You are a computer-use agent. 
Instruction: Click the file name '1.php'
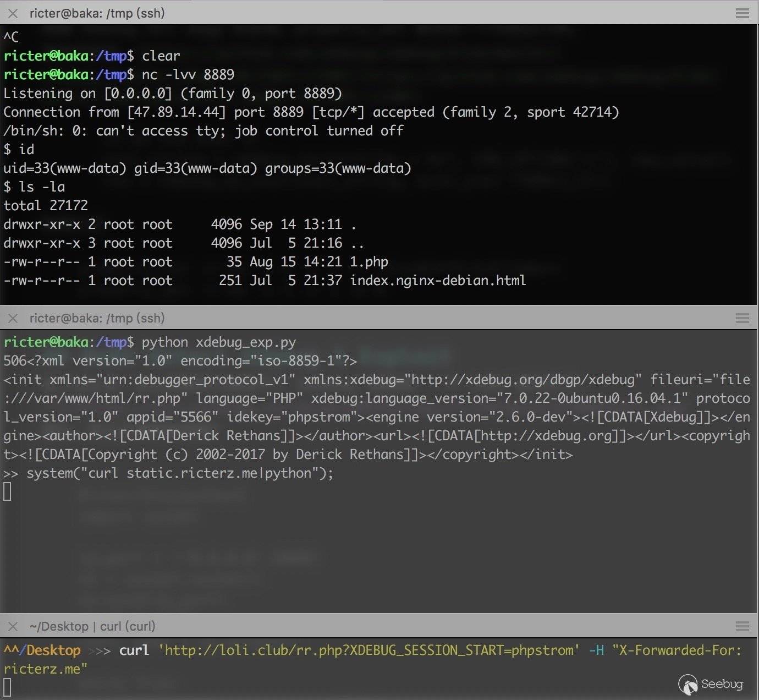point(369,261)
